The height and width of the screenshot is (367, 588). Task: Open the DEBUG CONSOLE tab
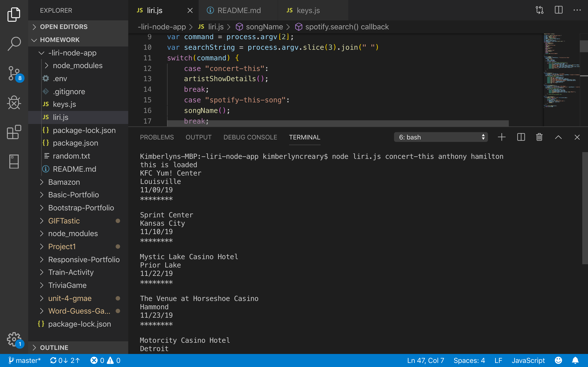click(250, 137)
